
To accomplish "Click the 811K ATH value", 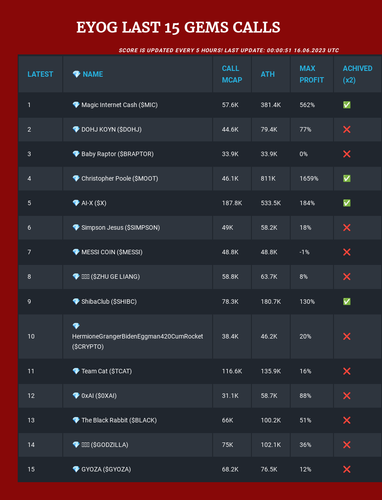I will (x=268, y=178).
